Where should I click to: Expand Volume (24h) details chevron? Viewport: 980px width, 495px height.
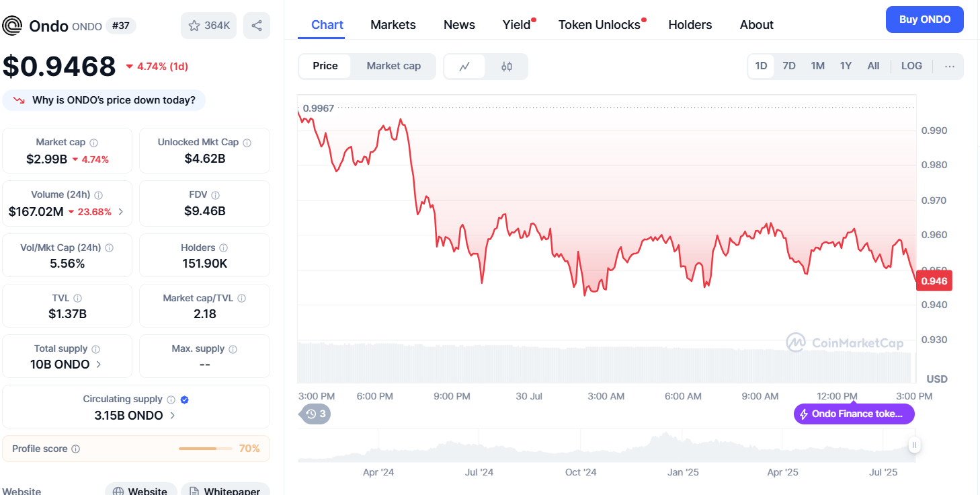(121, 212)
